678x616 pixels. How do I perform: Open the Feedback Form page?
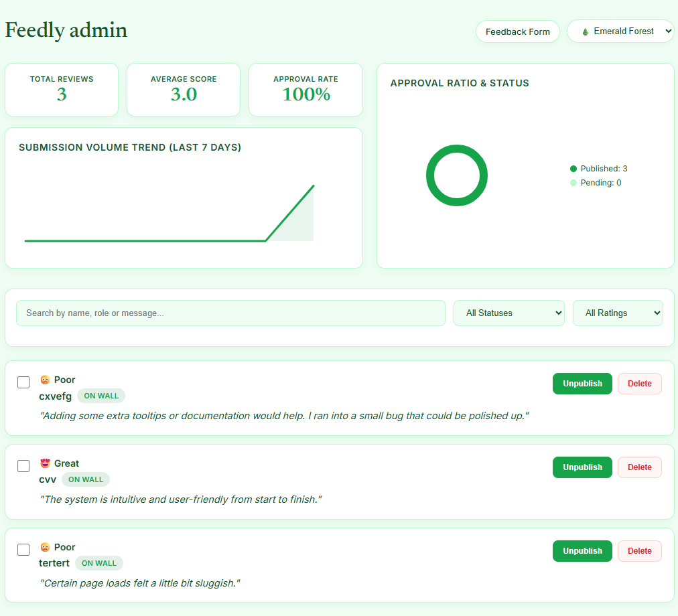518,31
